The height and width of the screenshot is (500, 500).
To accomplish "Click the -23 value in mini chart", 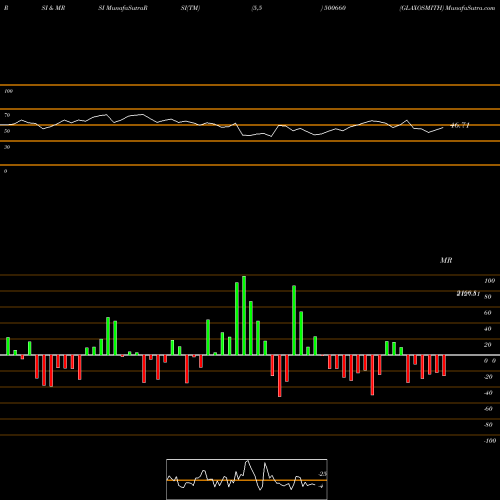I will 322,474.
